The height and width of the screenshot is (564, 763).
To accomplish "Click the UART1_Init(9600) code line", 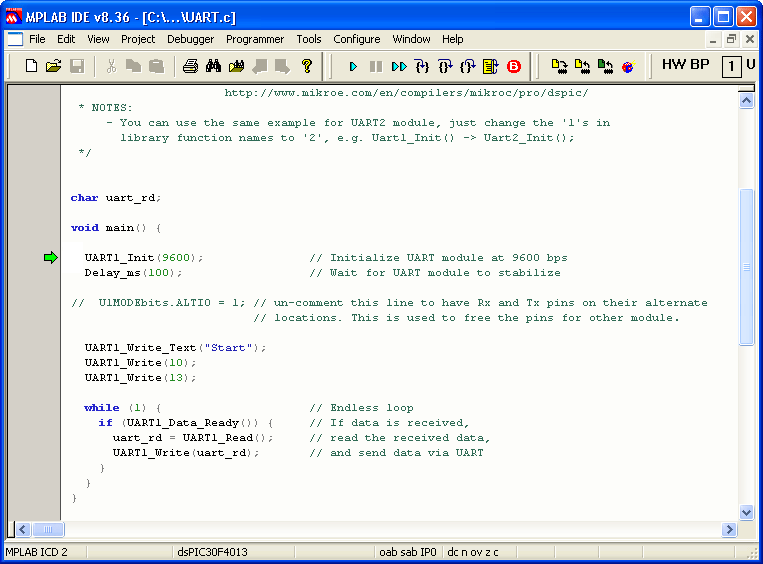I will (x=144, y=257).
